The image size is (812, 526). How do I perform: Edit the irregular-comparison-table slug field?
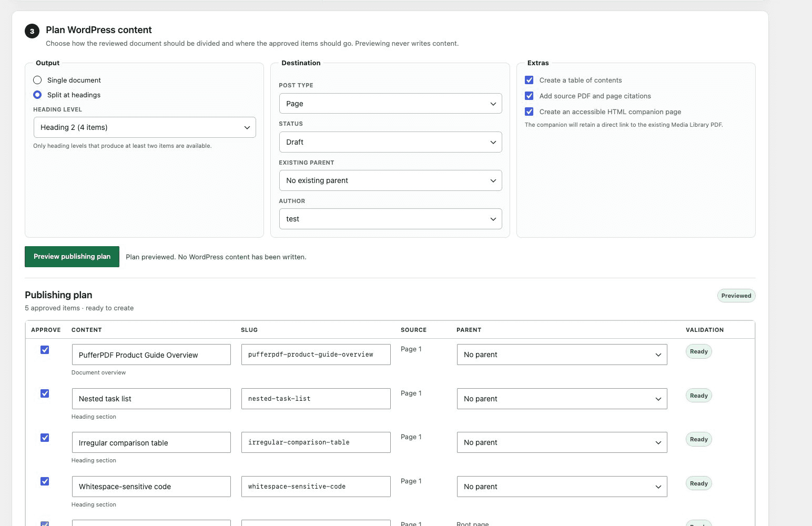pyautogui.click(x=316, y=442)
